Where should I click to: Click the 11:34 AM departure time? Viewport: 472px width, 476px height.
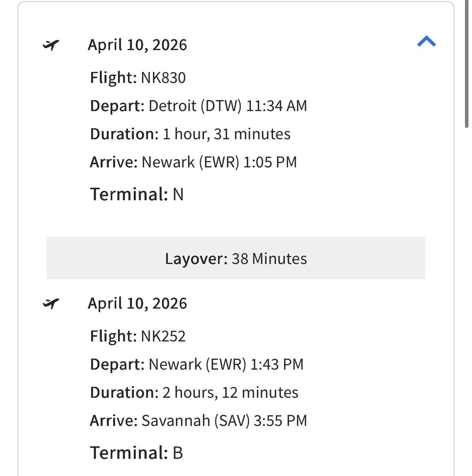[x=276, y=106]
